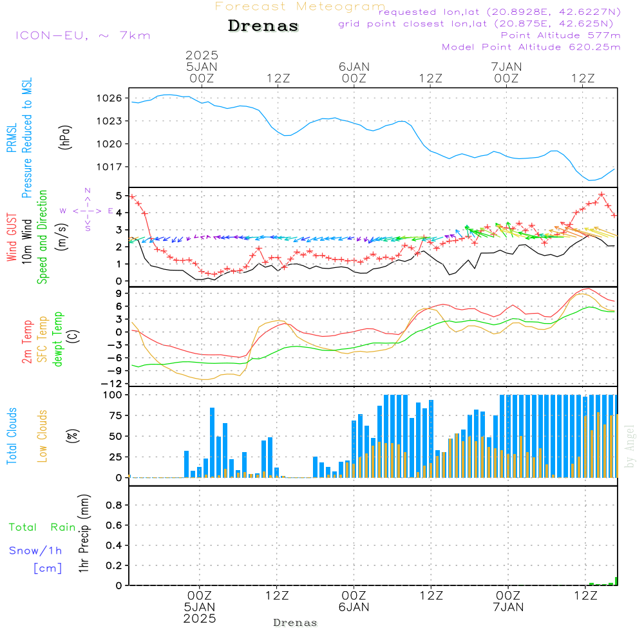Click the requested lon,lat coordinates text
The width and height of the screenshot is (644, 644).
[x=500, y=12]
